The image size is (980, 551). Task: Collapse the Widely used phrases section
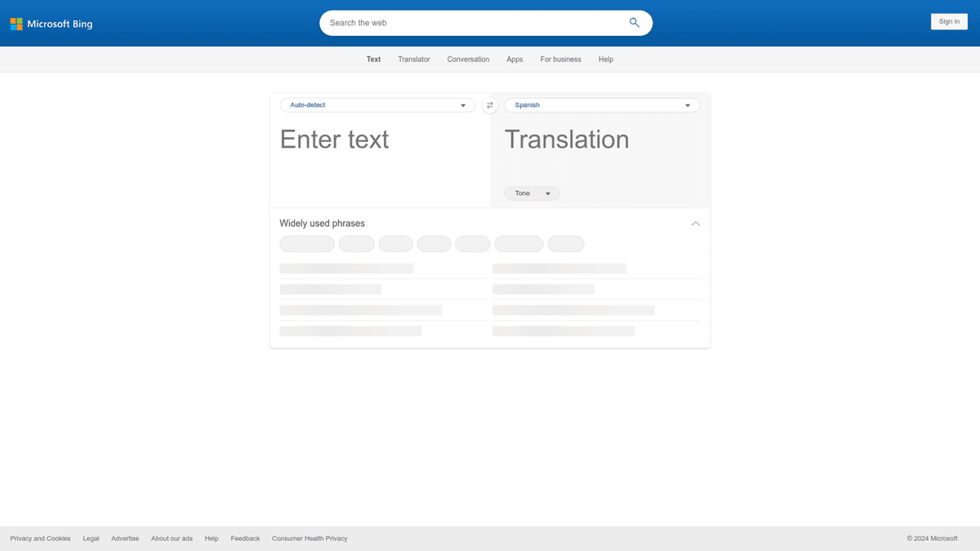coord(695,224)
